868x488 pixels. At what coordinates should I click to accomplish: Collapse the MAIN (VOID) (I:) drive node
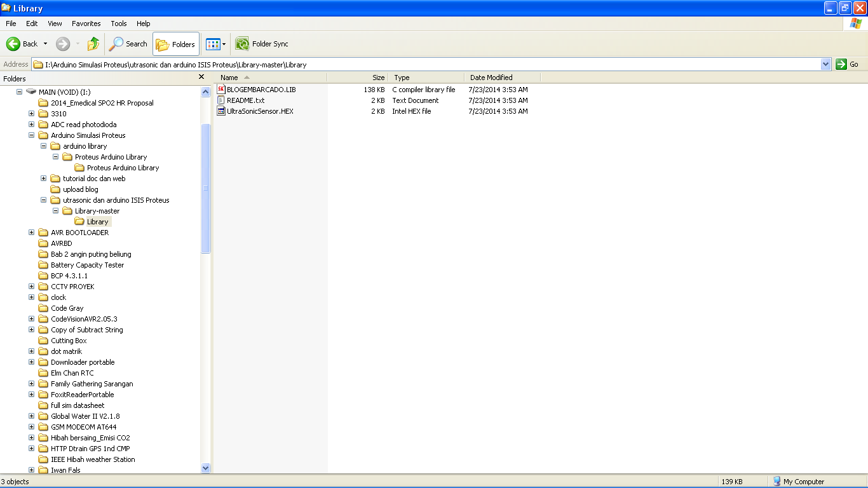coord(20,92)
